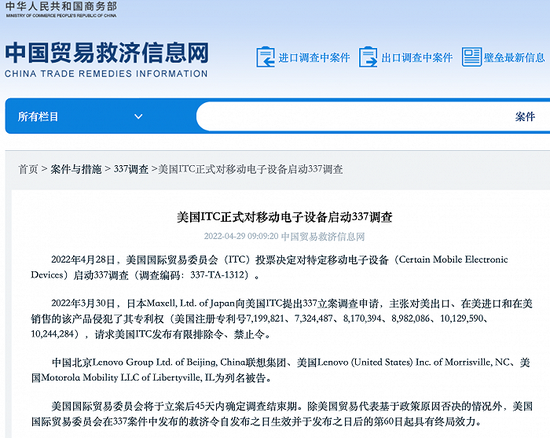
Task: Click the 进口调查中案件 import icon
Action: (265, 57)
